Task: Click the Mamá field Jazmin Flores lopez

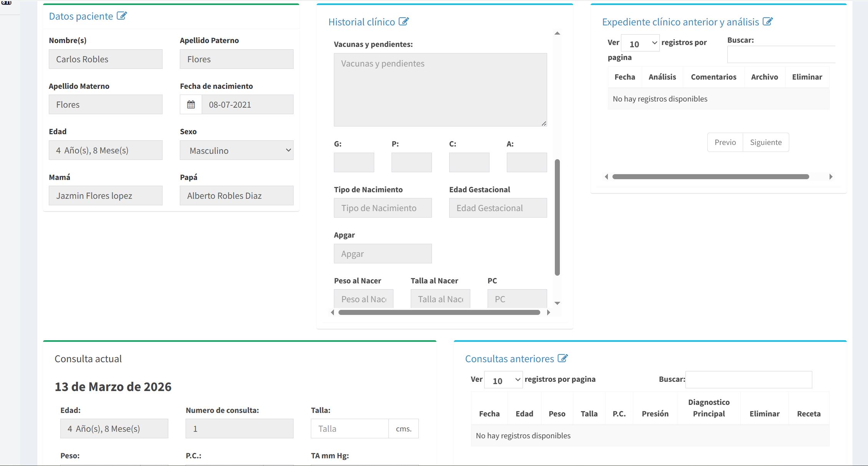Action: click(x=106, y=195)
